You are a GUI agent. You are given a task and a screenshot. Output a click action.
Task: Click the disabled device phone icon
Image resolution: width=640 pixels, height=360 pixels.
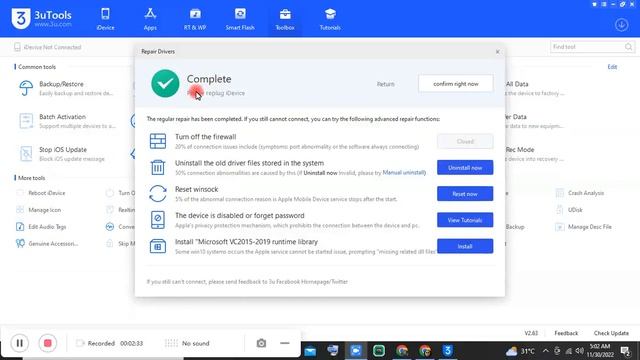point(158,220)
